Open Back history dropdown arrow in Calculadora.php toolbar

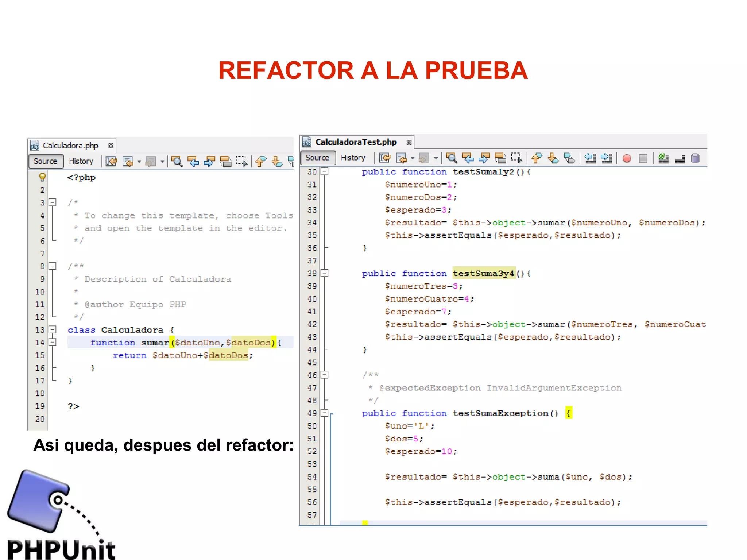point(139,162)
